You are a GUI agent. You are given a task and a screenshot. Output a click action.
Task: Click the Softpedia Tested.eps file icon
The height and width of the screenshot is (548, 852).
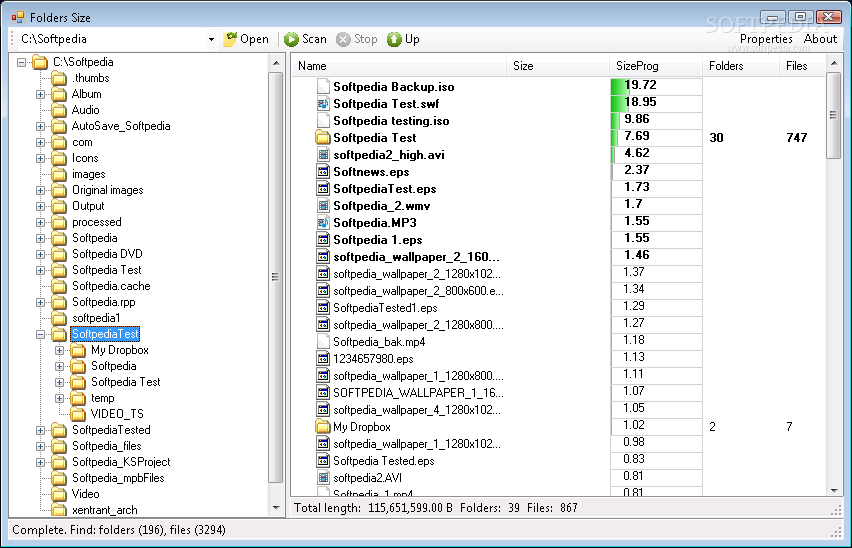coord(323,461)
